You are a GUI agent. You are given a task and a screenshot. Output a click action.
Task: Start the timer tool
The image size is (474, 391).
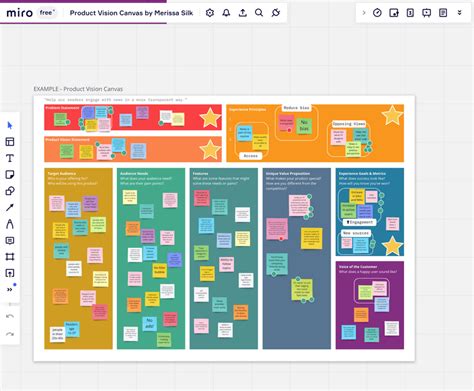coord(377,13)
